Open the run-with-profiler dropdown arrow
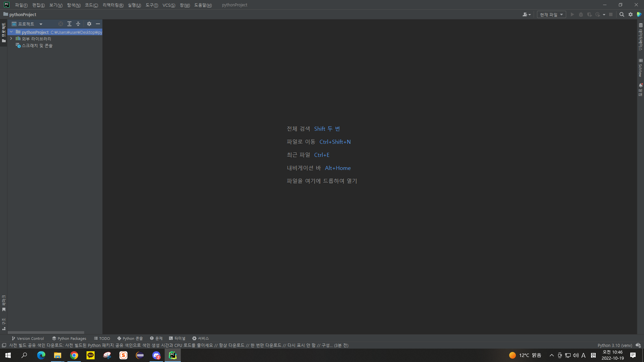 [x=604, y=14]
